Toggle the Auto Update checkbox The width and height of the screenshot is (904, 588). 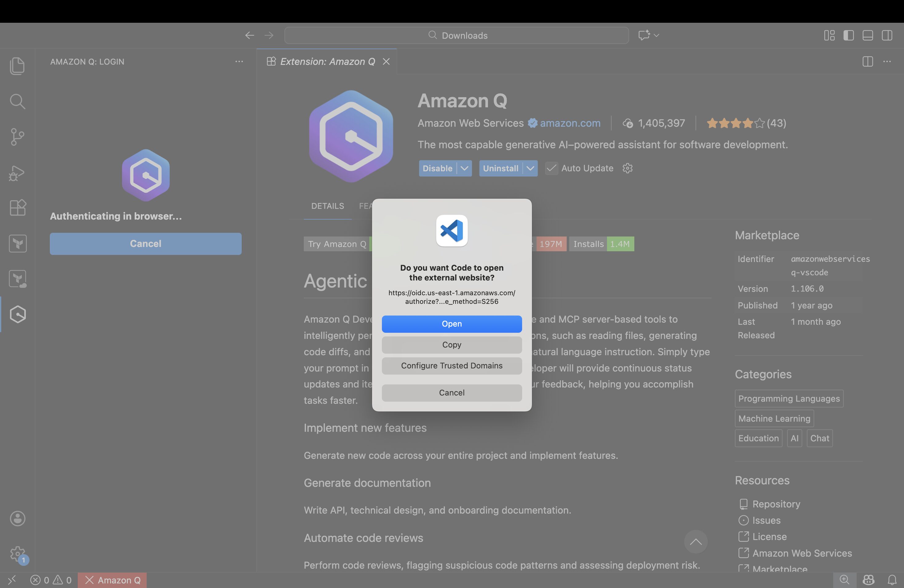click(552, 168)
